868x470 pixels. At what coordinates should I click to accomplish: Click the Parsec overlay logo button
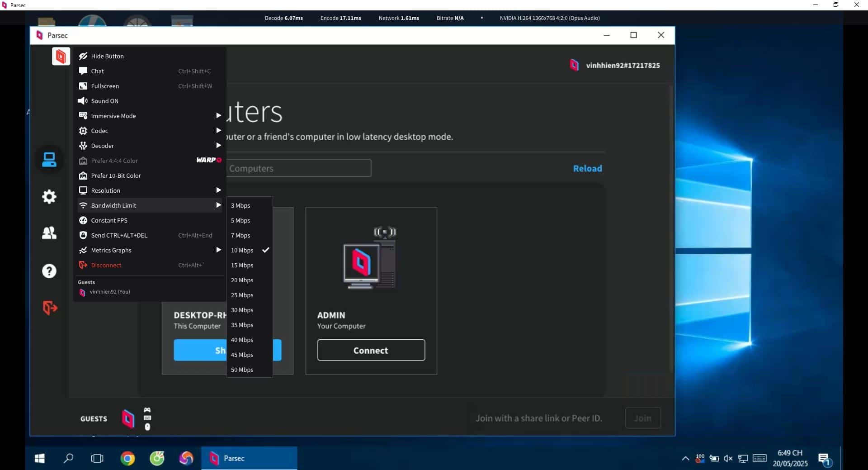click(x=61, y=57)
